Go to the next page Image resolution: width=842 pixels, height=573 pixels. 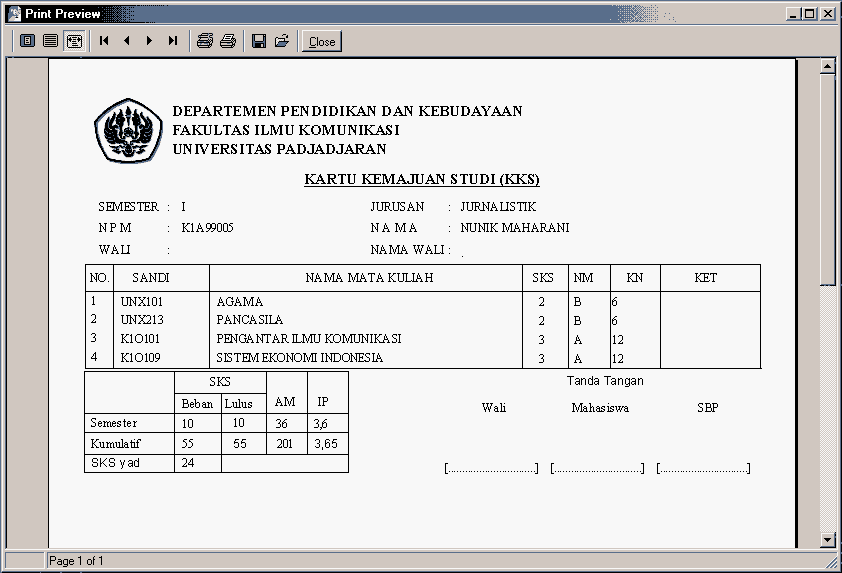click(x=150, y=41)
